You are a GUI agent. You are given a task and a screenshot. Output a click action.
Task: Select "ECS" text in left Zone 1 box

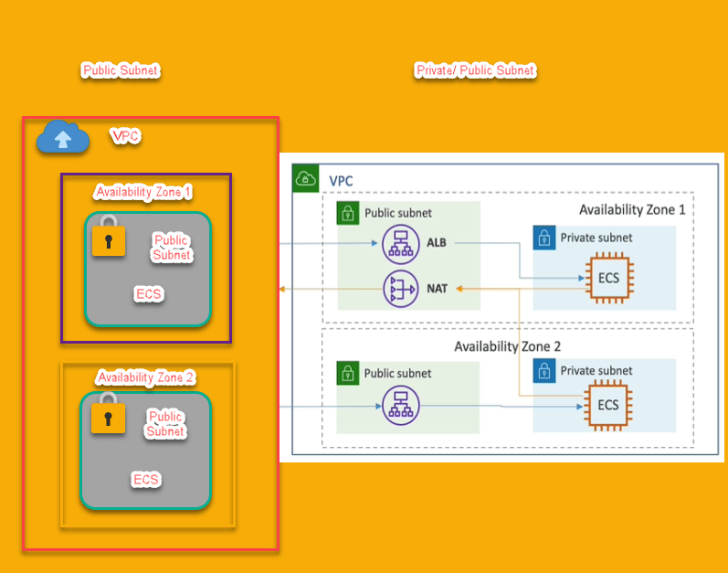(x=148, y=294)
